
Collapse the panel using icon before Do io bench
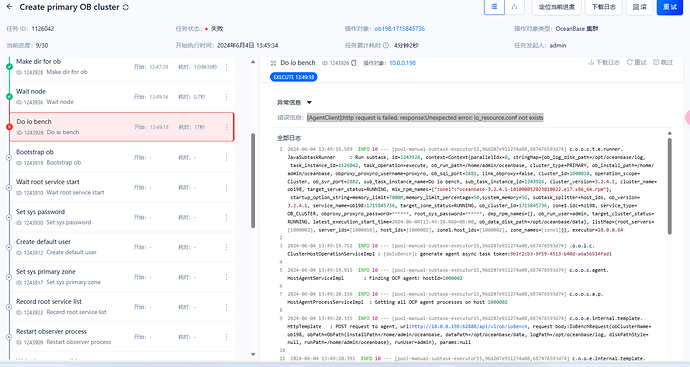point(273,63)
